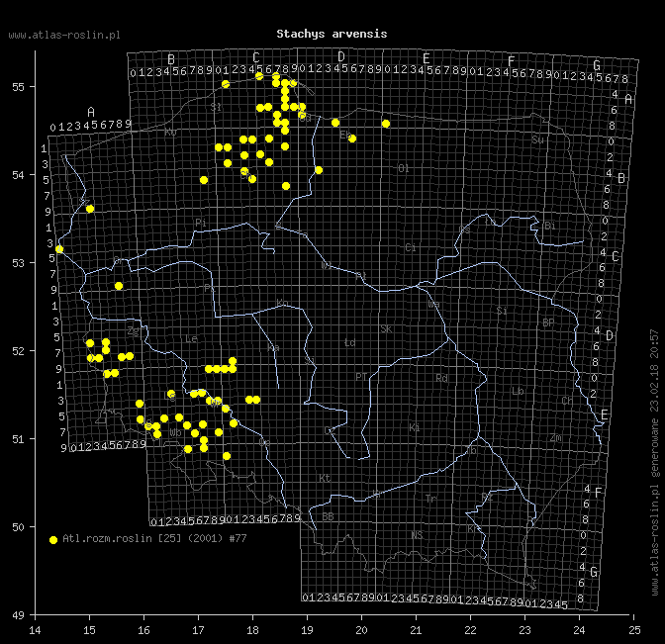
Task: Click the 'NS' city label on map
Action: (x=417, y=535)
